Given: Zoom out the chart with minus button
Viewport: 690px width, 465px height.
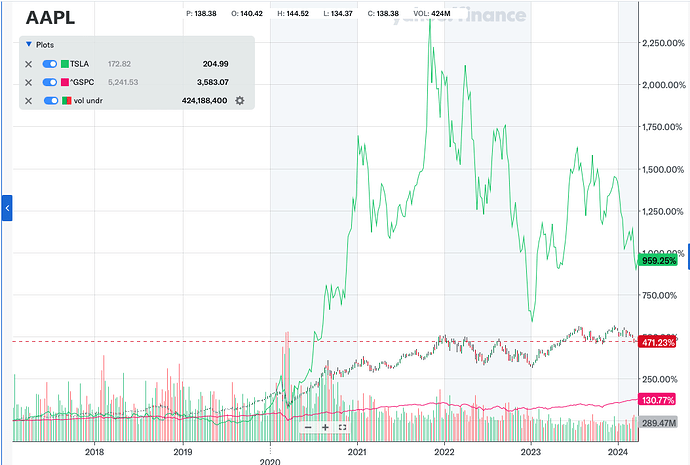Looking at the screenshot, I should [308, 427].
